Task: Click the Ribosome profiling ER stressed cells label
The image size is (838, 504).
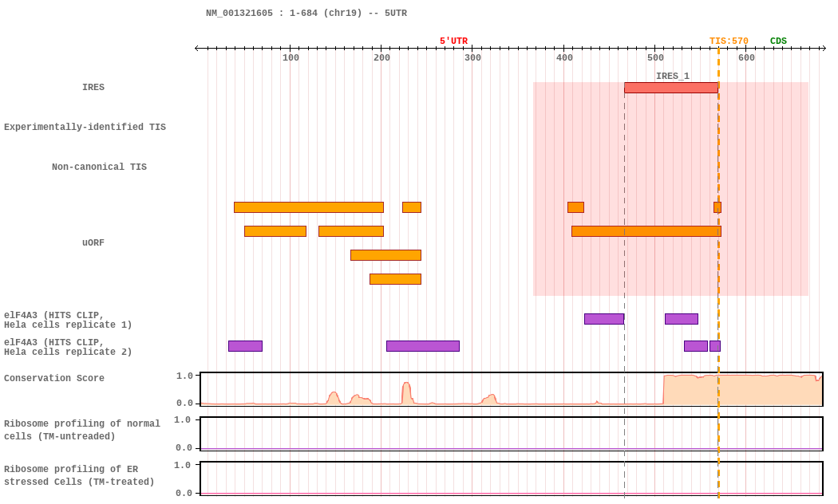Action: 79,475
